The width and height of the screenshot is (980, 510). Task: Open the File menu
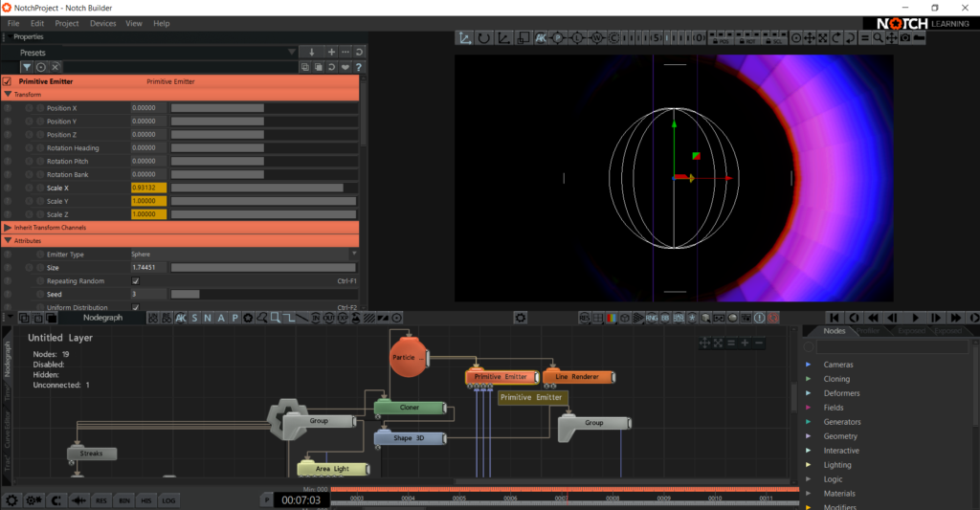[13, 23]
